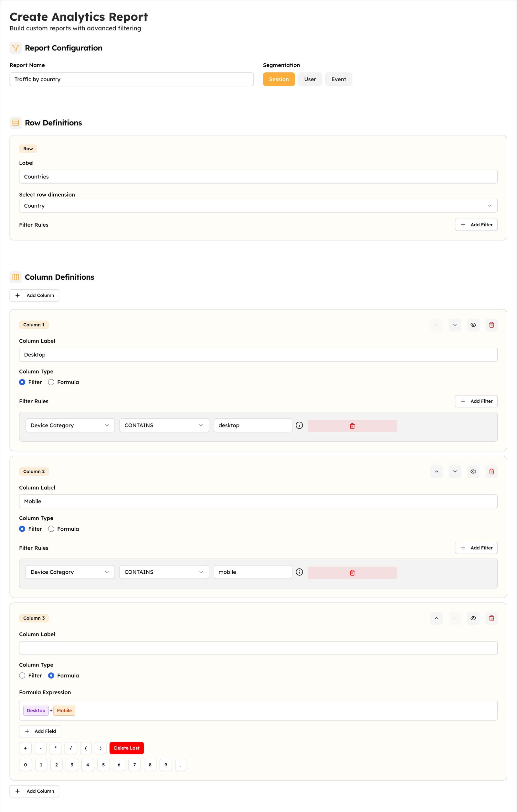The image size is (517, 812).
Task: Click the bottom Add Column button
Action: tap(34, 791)
